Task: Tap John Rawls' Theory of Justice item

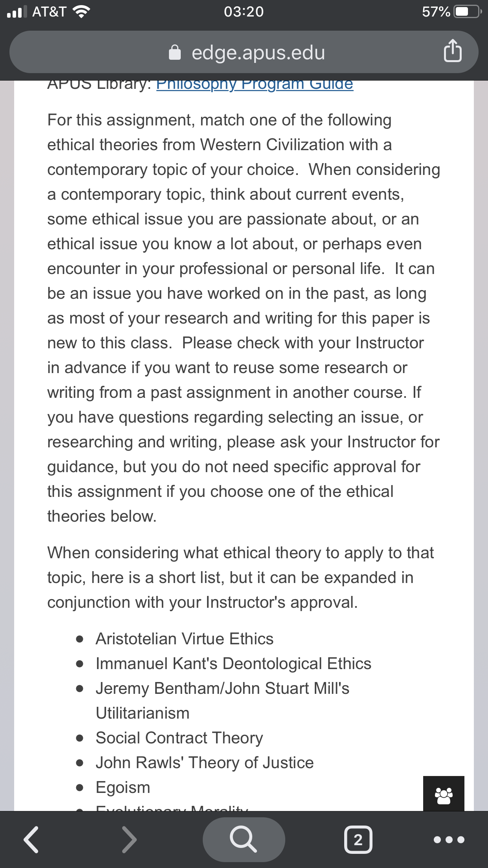Action: [x=205, y=763]
